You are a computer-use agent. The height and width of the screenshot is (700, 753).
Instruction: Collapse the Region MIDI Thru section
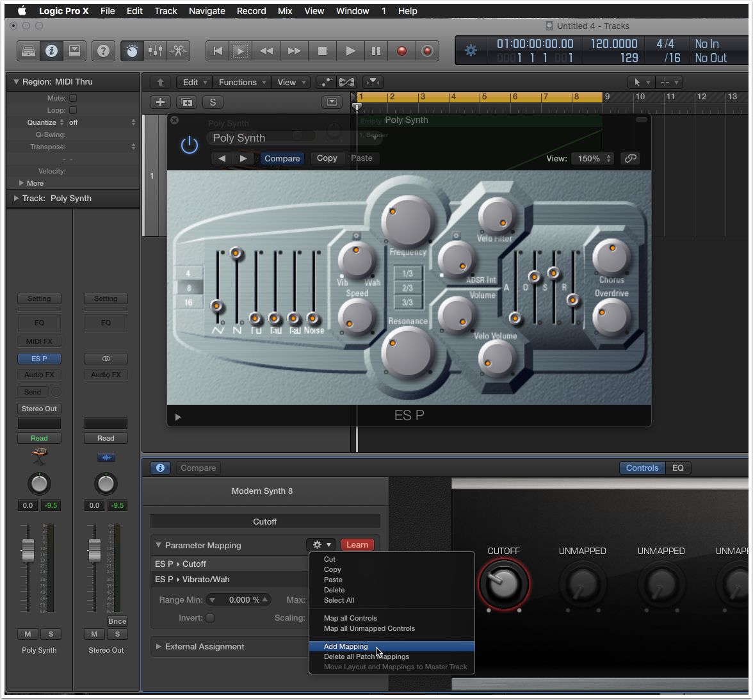pos(17,82)
